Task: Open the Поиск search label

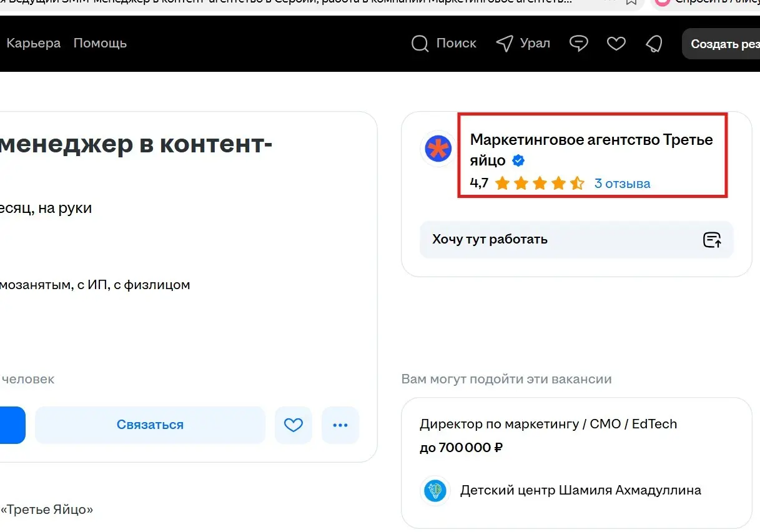Action: click(456, 43)
